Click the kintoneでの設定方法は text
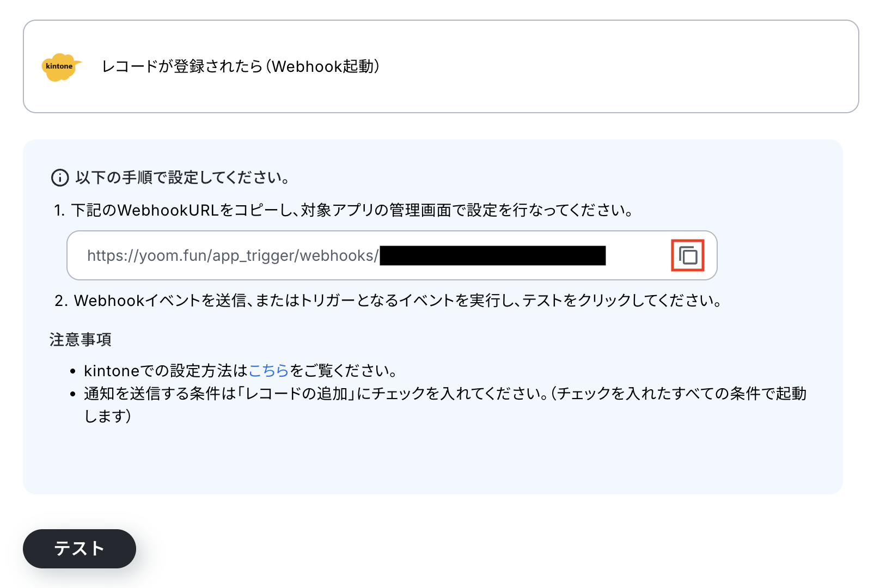Screen dimensions: 880x588 (x=166, y=371)
